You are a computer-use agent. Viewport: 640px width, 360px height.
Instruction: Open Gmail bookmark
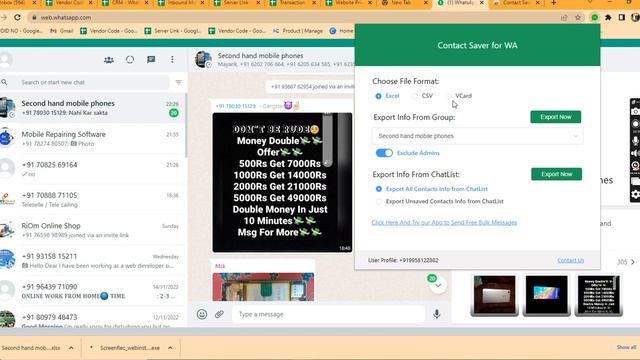click(x=61, y=31)
